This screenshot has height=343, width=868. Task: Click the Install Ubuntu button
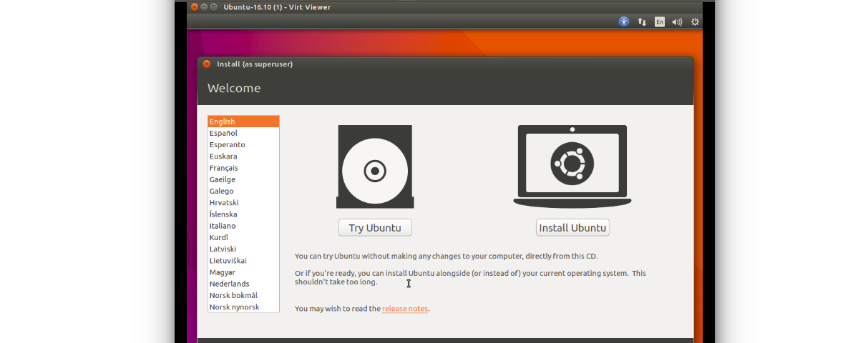tap(572, 228)
